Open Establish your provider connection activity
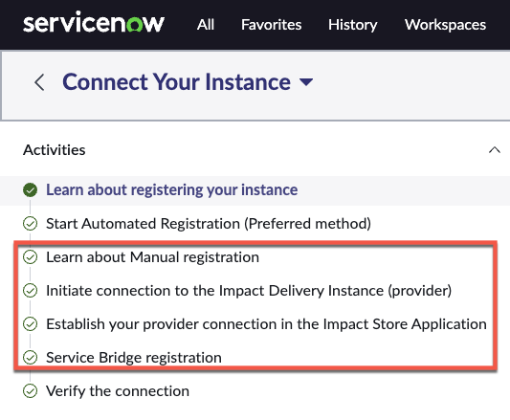 click(x=266, y=324)
